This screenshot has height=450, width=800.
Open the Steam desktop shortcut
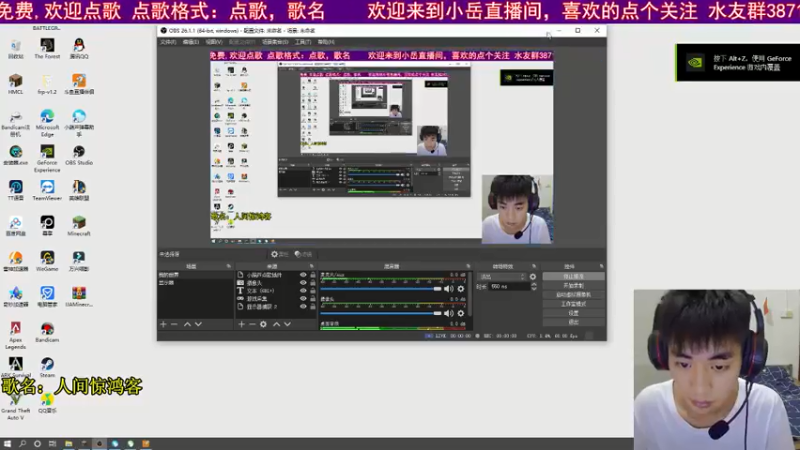click(47, 367)
